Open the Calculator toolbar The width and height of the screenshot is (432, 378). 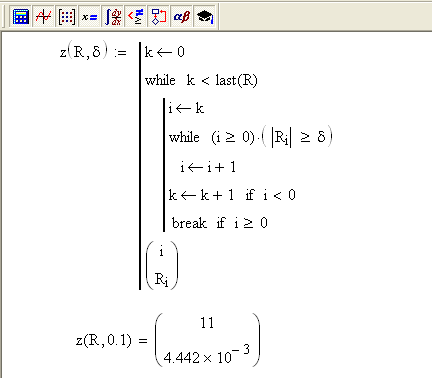coord(20,16)
